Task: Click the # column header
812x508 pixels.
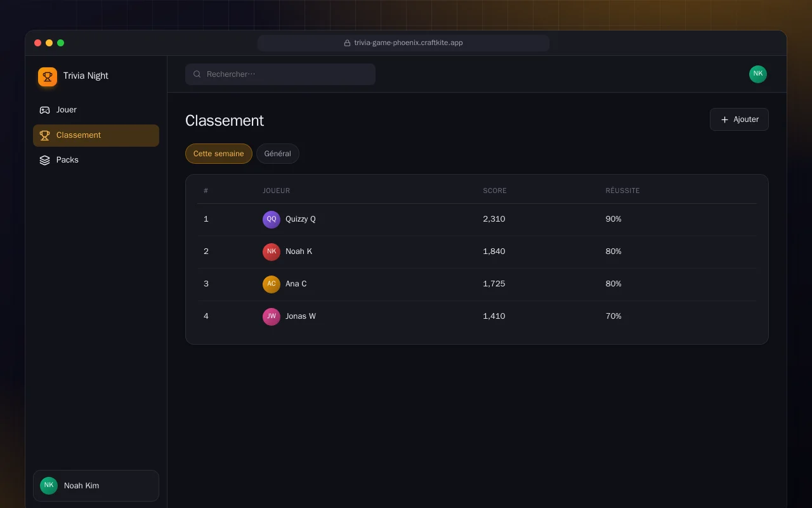Action: point(206,190)
